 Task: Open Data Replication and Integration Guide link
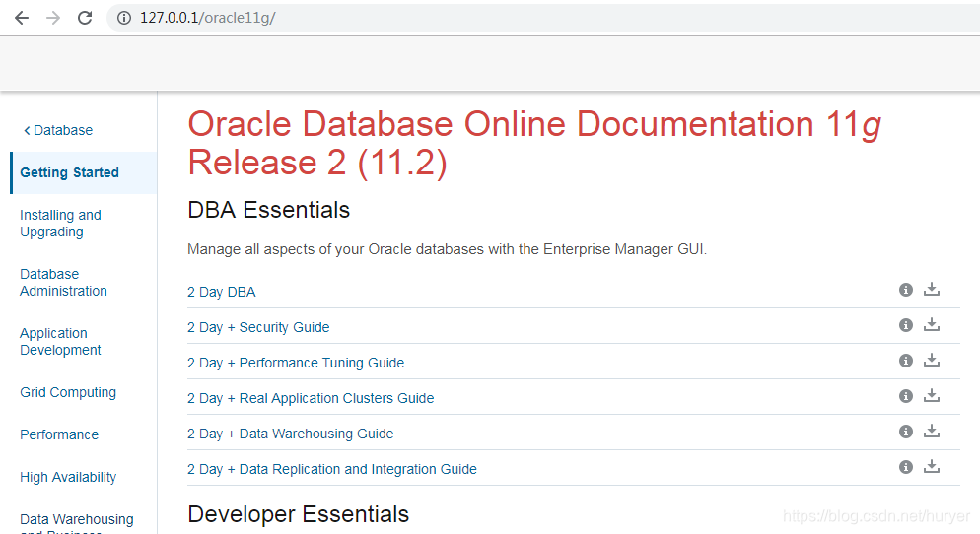pyautogui.click(x=332, y=470)
